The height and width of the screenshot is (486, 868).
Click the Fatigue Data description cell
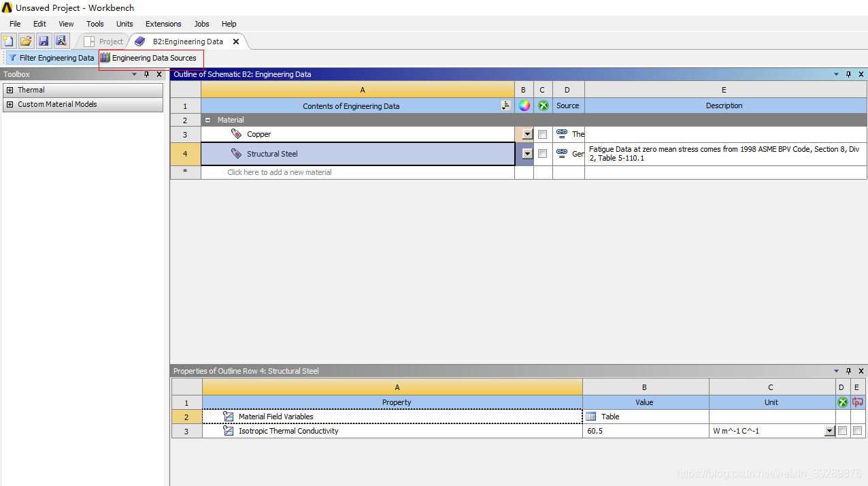pos(725,154)
